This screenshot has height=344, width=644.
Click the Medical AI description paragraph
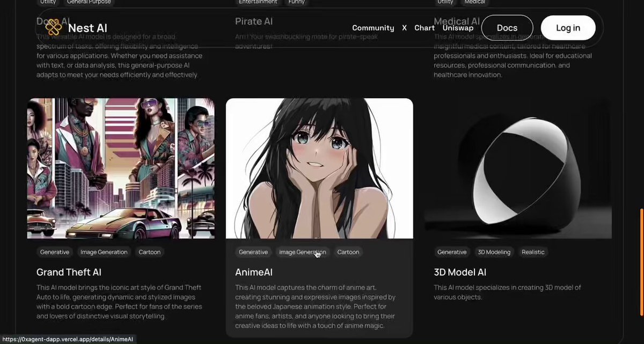(513, 56)
